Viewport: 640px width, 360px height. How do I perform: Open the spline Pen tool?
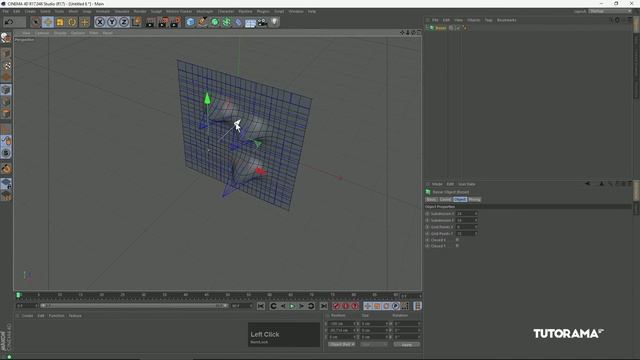(202, 22)
